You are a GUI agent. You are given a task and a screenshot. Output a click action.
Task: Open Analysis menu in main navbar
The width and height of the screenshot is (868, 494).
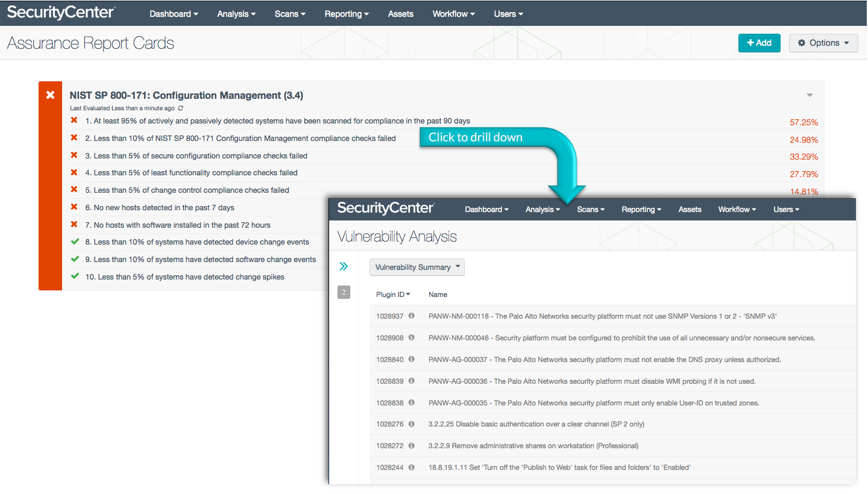[236, 14]
